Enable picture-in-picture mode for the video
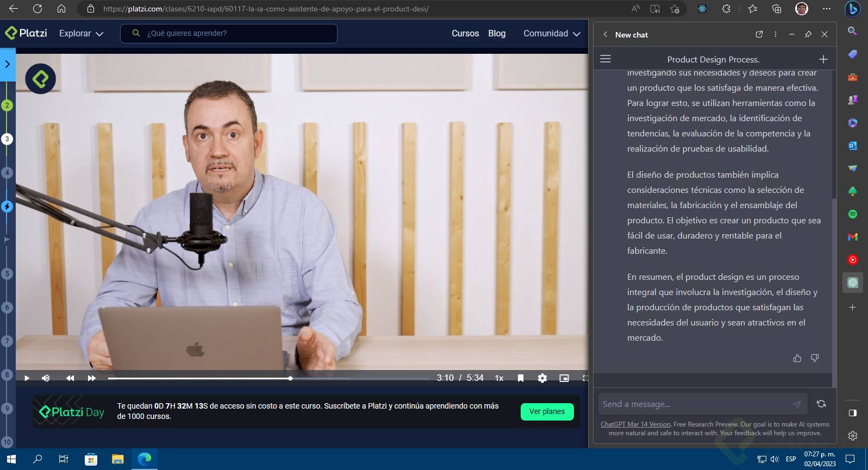This screenshot has width=868, height=470. (x=564, y=378)
